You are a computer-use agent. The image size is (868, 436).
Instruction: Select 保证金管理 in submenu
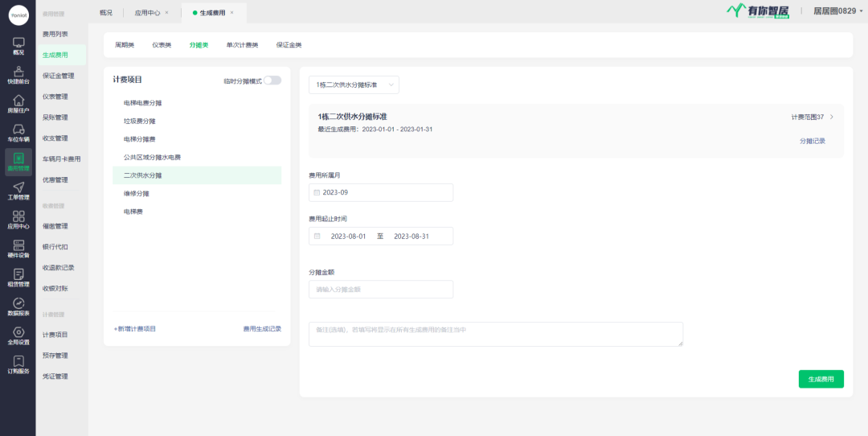pos(58,76)
